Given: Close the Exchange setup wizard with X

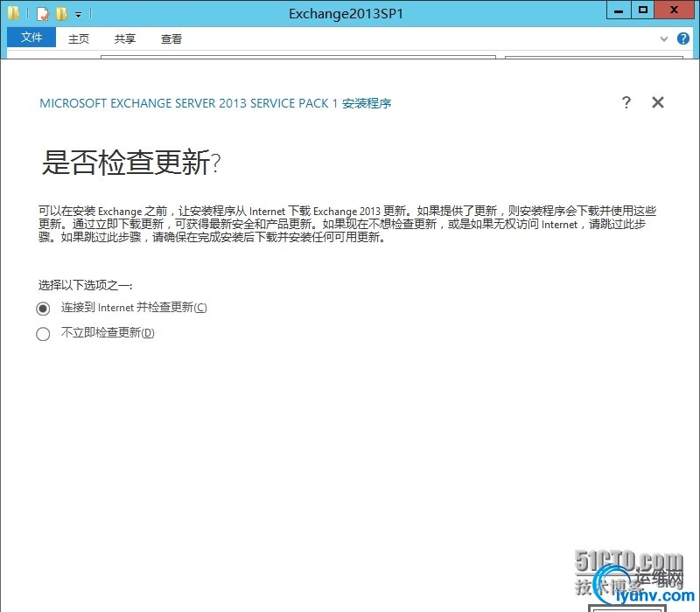Looking at the screenshot, I should 658,102.
